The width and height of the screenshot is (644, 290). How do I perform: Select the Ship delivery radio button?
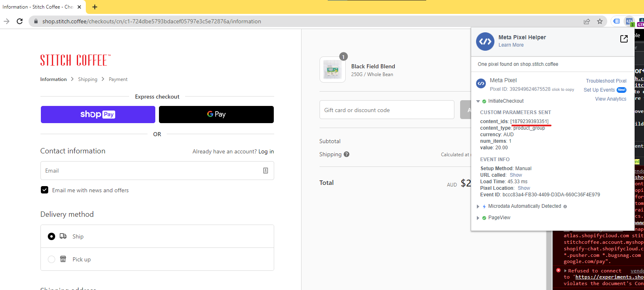(51, 236)
